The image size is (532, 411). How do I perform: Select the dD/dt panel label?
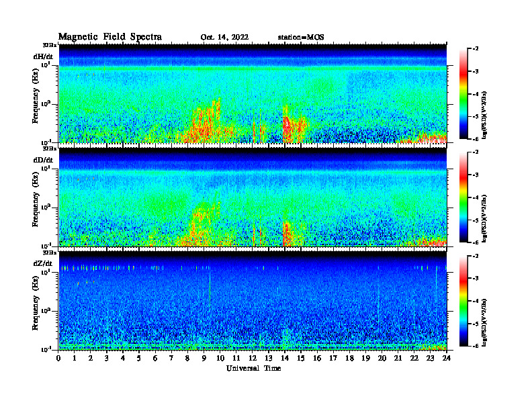43,160
